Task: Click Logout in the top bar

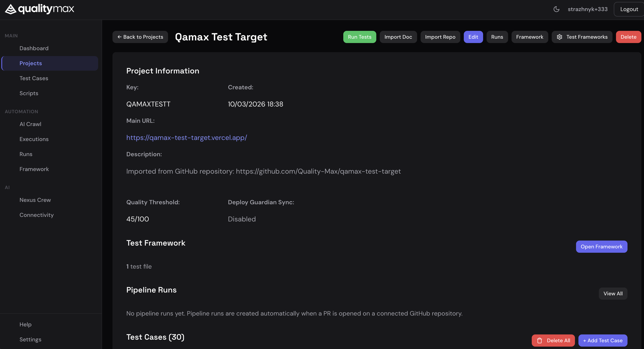Action: (x=629, y=9)
